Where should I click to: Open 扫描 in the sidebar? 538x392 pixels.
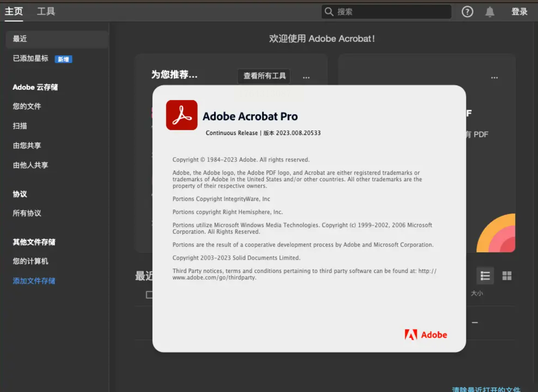point(20,126)
